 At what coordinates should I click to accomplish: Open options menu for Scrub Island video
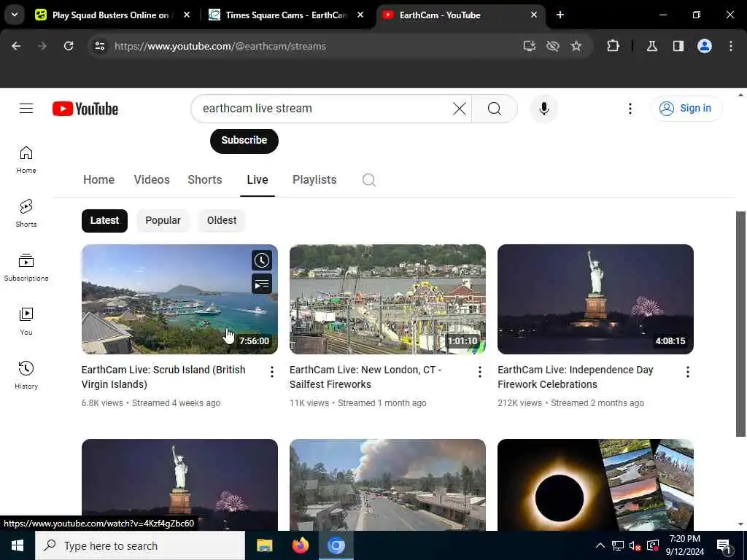pyautogui.click(x=271, y=372)
